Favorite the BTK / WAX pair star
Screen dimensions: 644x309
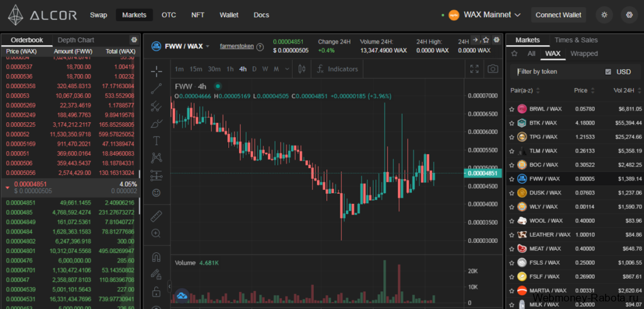coord(512,123)
